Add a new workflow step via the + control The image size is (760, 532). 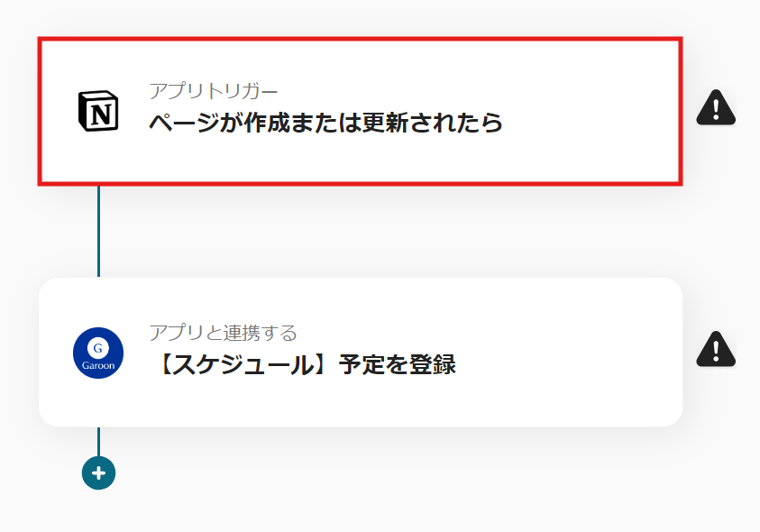tap(97, 472)
